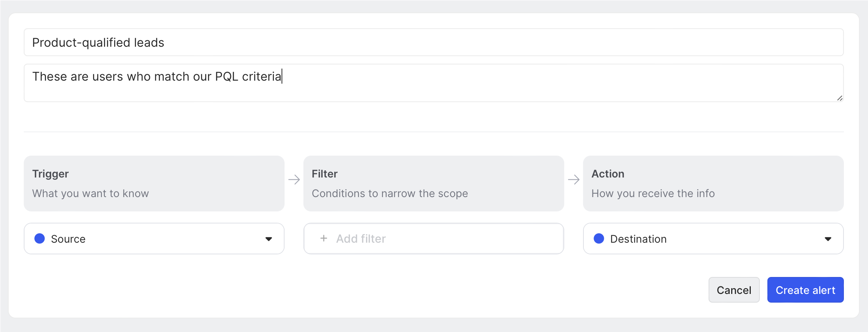Expand the Source dropdown caret
This screenshot has width=868, height=332.
click(269, 239)
